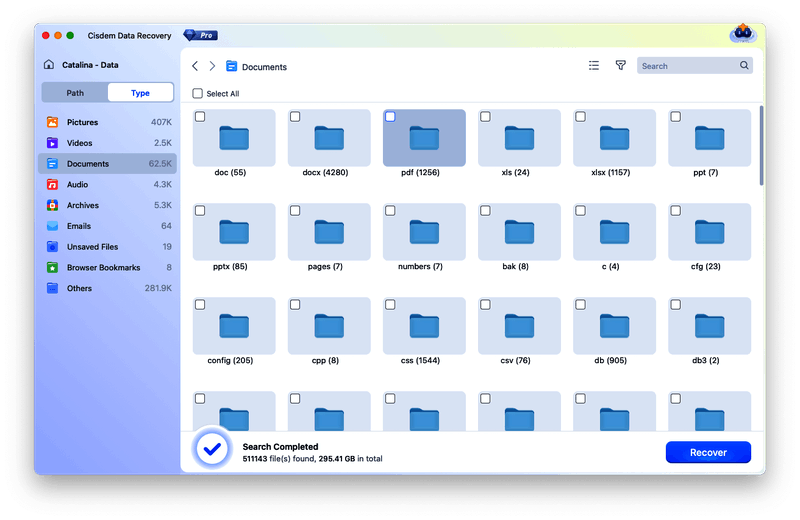Click the Pictures category icon
Viewport: 800px width, 520px height.
pos(52,122)
